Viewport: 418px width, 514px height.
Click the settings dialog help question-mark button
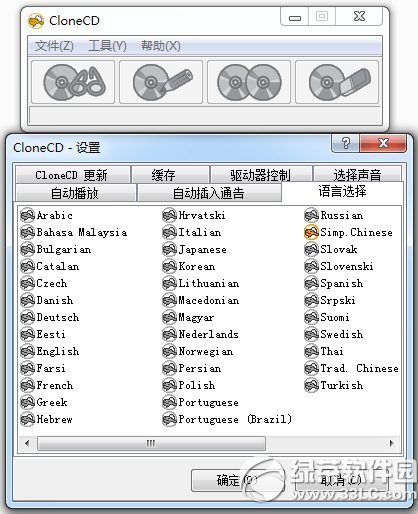tap(345, 143)
